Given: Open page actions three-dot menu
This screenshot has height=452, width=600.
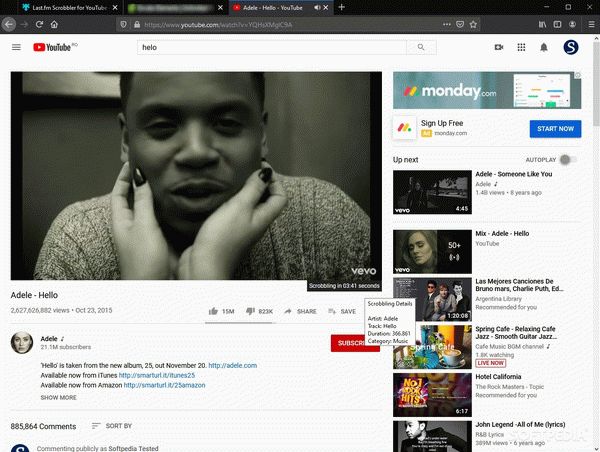Looking at the screenshot, I should pos(447,24).
